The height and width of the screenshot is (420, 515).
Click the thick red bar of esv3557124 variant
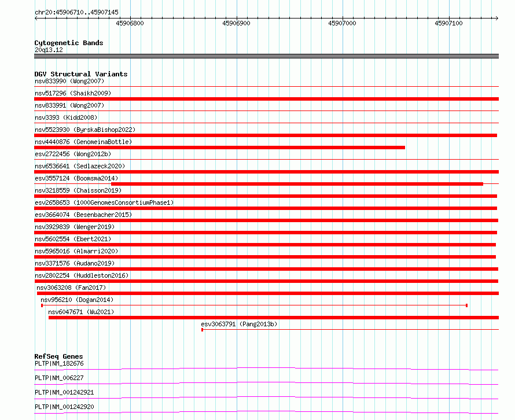click(x=297, y=184)
